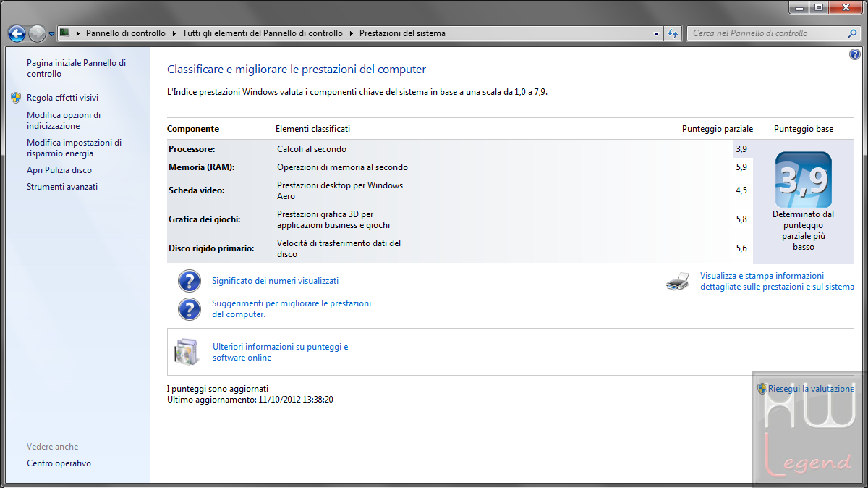Click Scheda video subscore 4,5
Screen dimensions: 868x488
741,191
